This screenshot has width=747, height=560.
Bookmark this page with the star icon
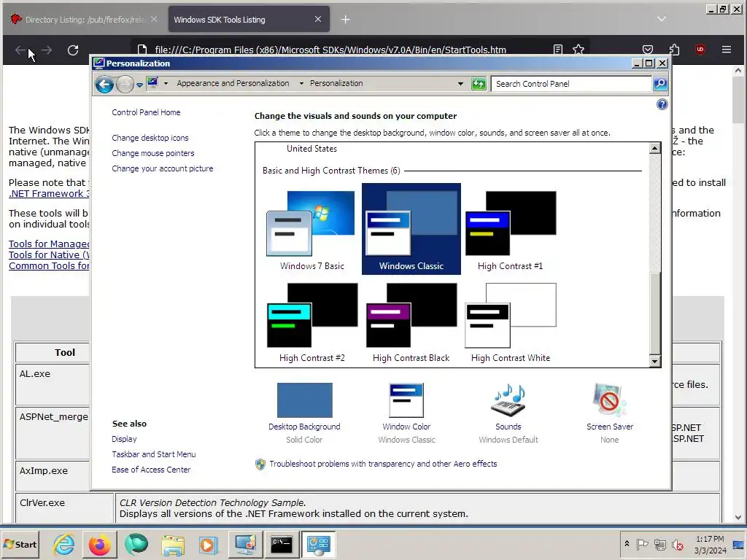(578, 50)
